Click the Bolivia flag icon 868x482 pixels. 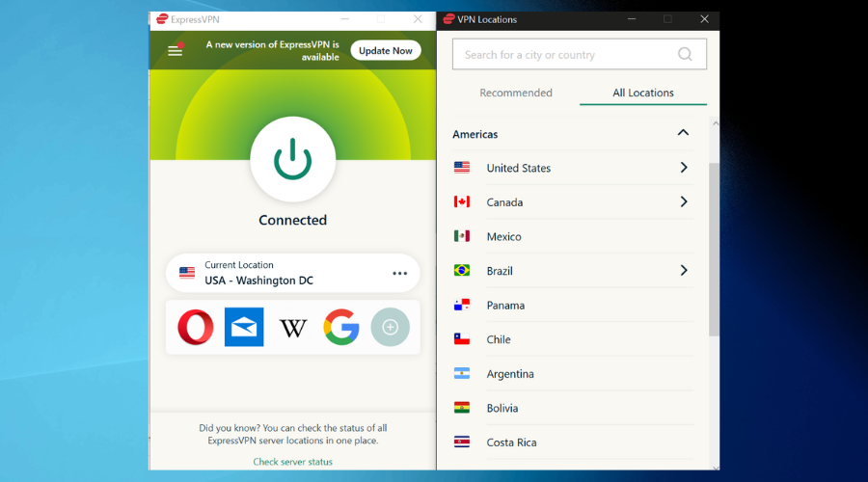click(x=462, y=408)
